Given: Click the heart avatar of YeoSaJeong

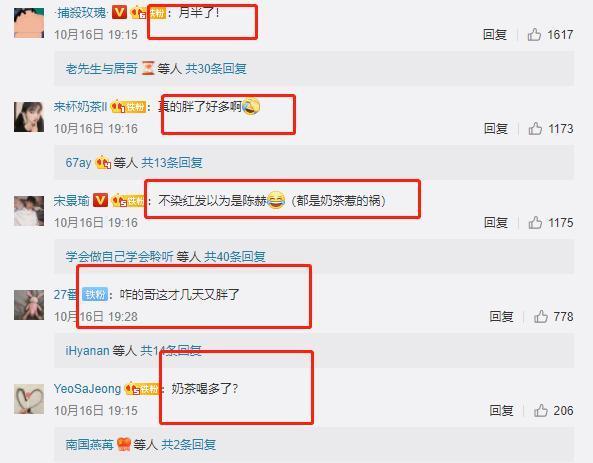Looking at the screenshot, I should (29, 399).
